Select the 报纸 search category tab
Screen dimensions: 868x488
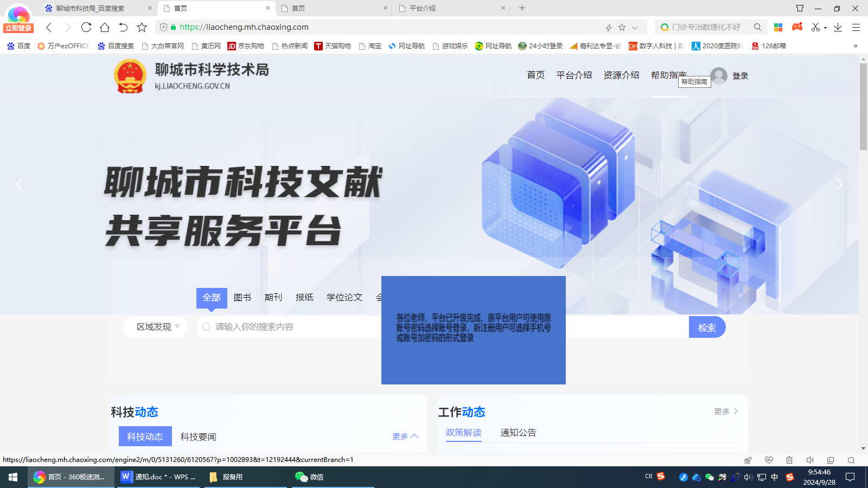304,298
